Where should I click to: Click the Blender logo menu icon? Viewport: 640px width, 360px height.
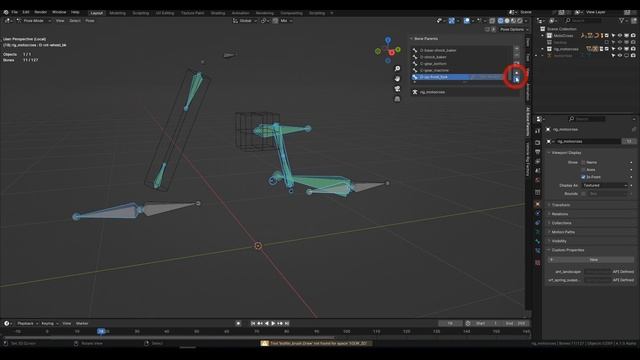[x=6, y=12]
